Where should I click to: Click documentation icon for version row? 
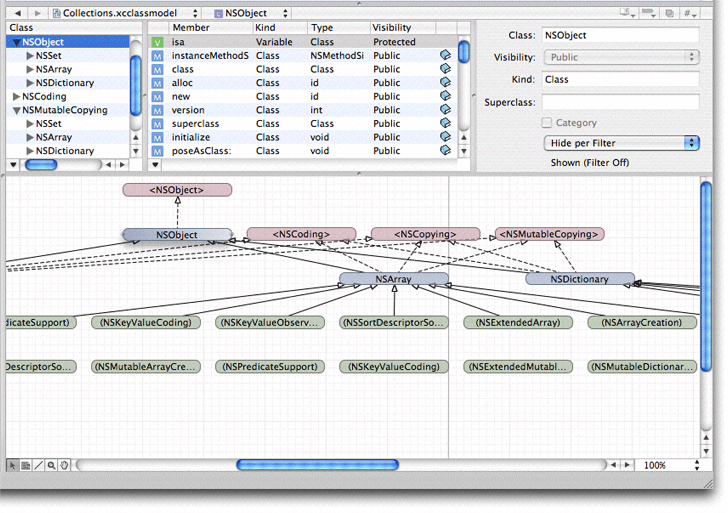pos(445,110)
